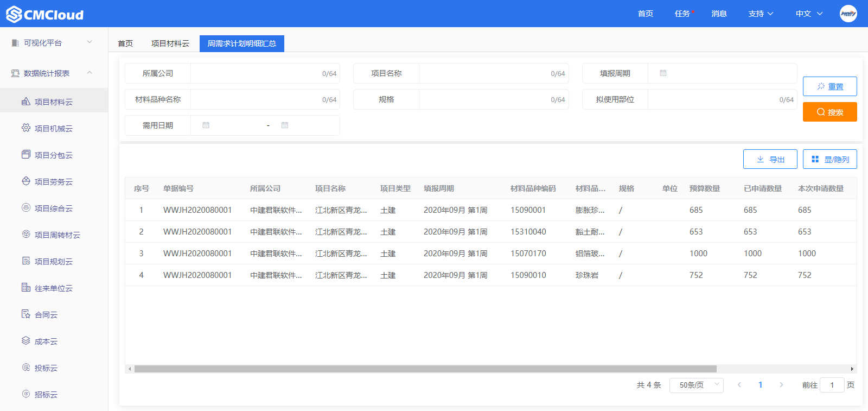
Task: Select the 周需求计划明细汇总 tab
Action: [x=242, y=43]
